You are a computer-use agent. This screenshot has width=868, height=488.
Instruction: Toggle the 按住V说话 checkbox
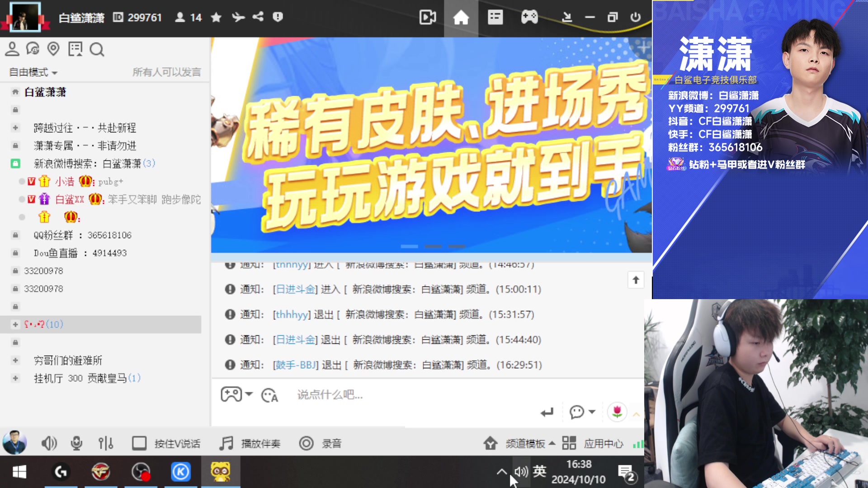pos(139,443)
